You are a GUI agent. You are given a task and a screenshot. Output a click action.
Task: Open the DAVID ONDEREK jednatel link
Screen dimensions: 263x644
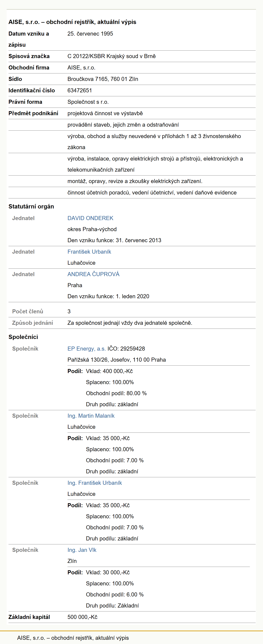coord(90,218)
